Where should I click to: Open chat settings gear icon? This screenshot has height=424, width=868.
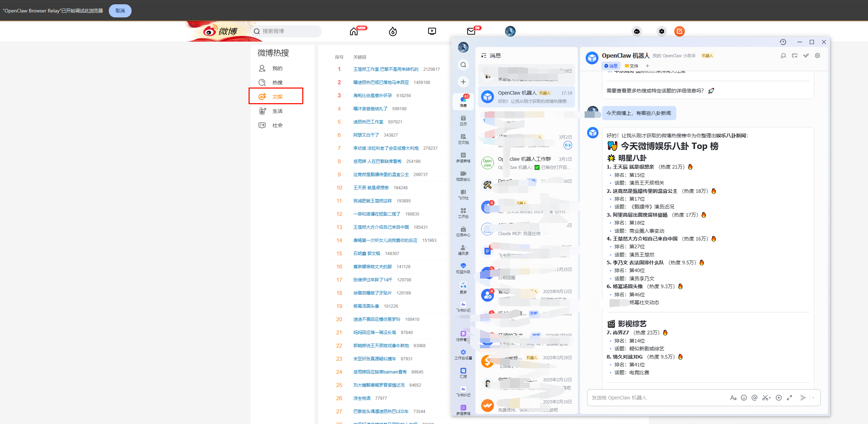818,55
